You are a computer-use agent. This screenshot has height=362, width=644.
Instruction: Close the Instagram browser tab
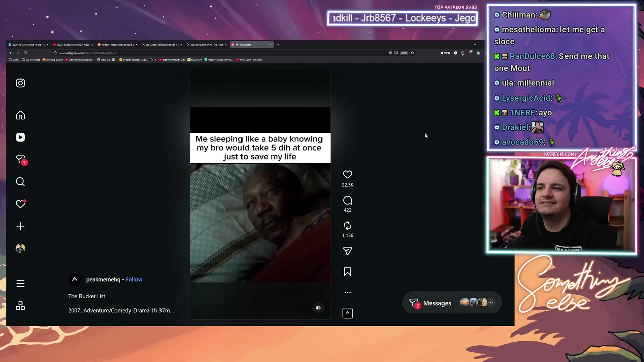click(271, 45)
